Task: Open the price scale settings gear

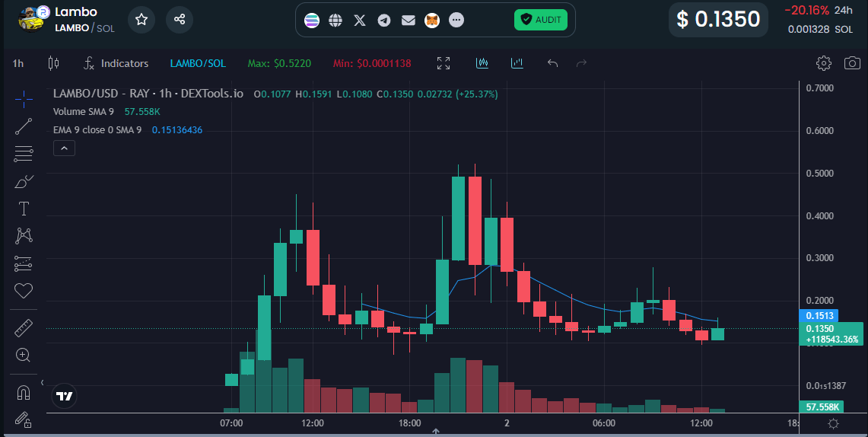Action: tap(833, 424)
